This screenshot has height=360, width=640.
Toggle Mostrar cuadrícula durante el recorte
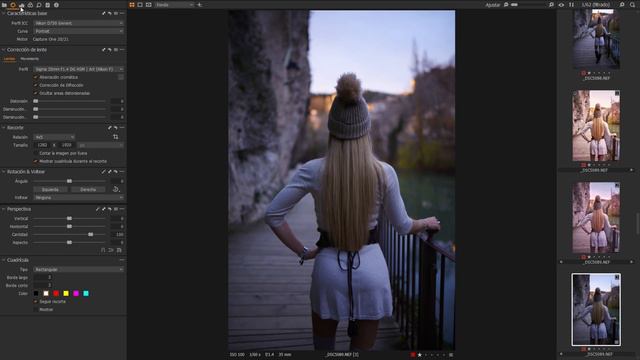[x=36, y=162]
